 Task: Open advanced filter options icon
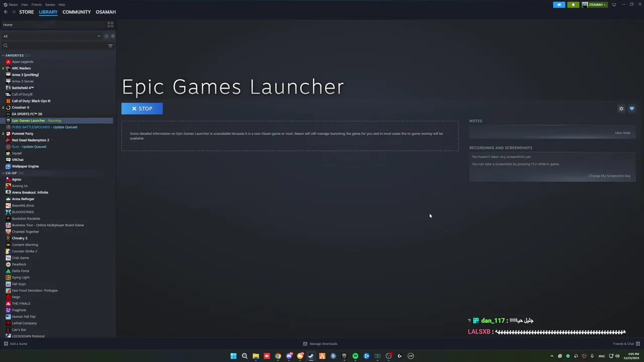tap(110, 46)
